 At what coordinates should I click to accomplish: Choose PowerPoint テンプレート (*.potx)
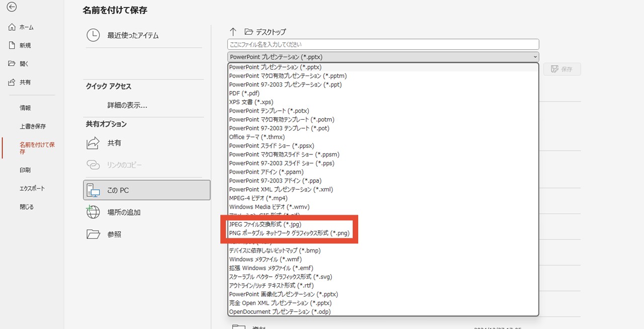point(383,111)
